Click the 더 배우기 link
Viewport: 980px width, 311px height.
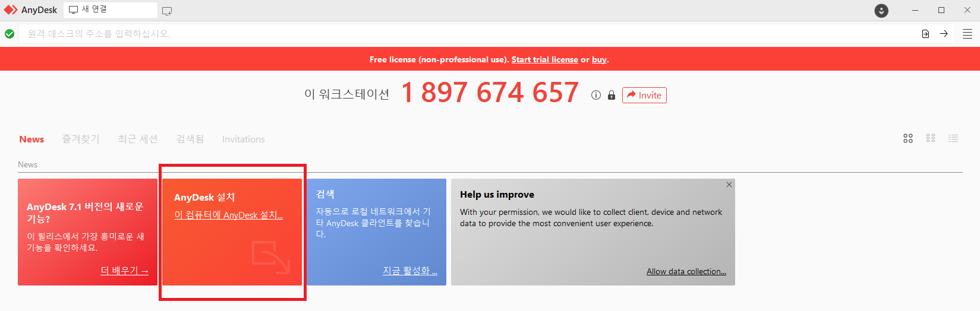click(124, 271)
